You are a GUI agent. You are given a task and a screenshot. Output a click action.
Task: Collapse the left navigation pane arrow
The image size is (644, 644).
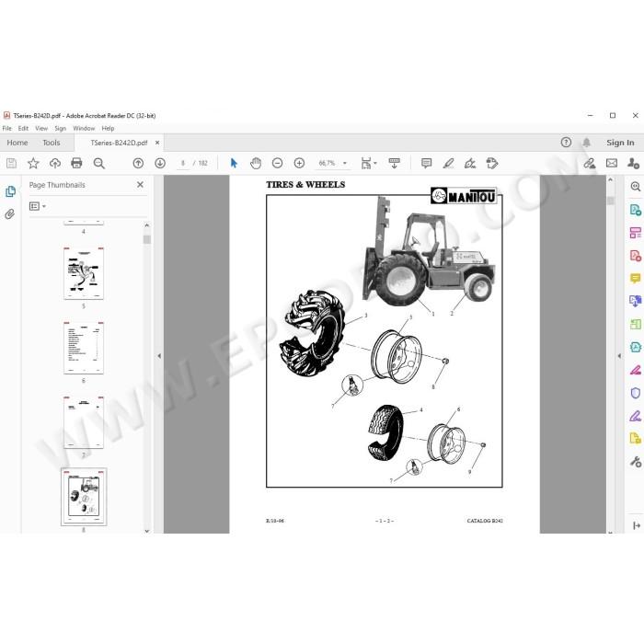[x=159, y=356]
